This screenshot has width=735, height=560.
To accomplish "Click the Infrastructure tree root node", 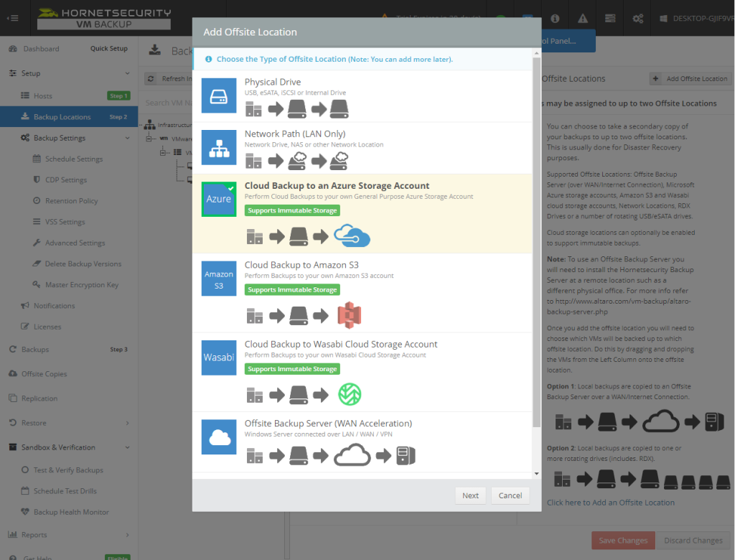I will click(x=169, y=125).
